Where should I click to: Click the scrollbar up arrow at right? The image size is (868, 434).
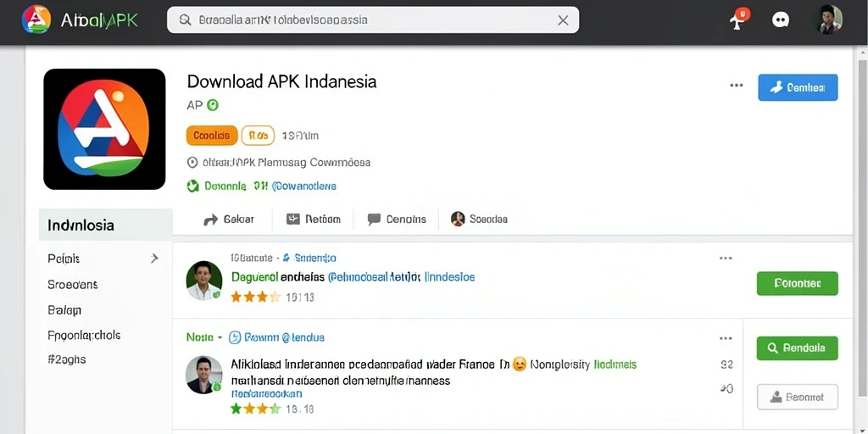pyautogui.click(x=862, y=53)
